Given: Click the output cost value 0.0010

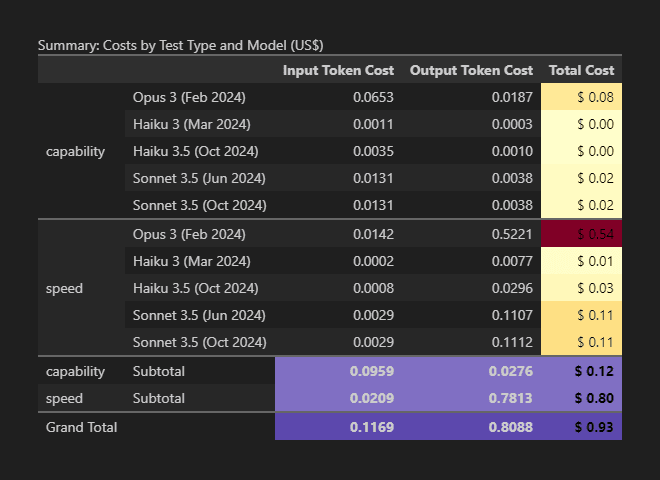Looking at the screenshot, I should click(512, 151).
